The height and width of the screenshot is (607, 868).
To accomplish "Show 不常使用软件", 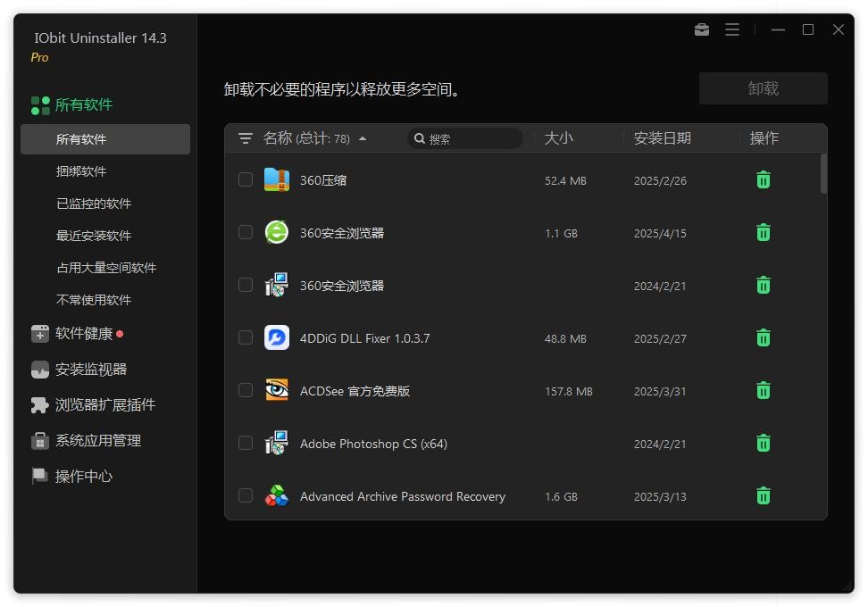I will tap(94, 300).
